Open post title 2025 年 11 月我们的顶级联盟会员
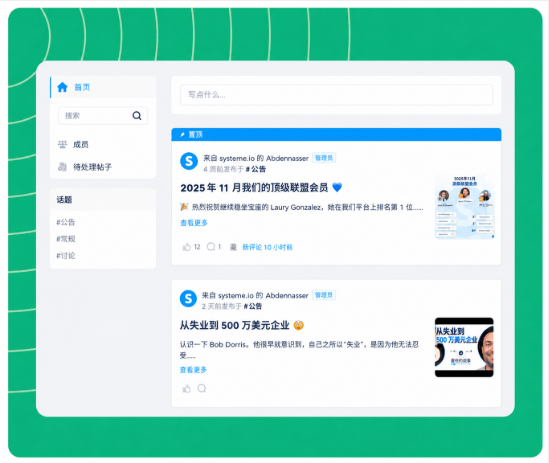Image resolution: width=549 pixels, height=463 pixels. click(254, 188)
